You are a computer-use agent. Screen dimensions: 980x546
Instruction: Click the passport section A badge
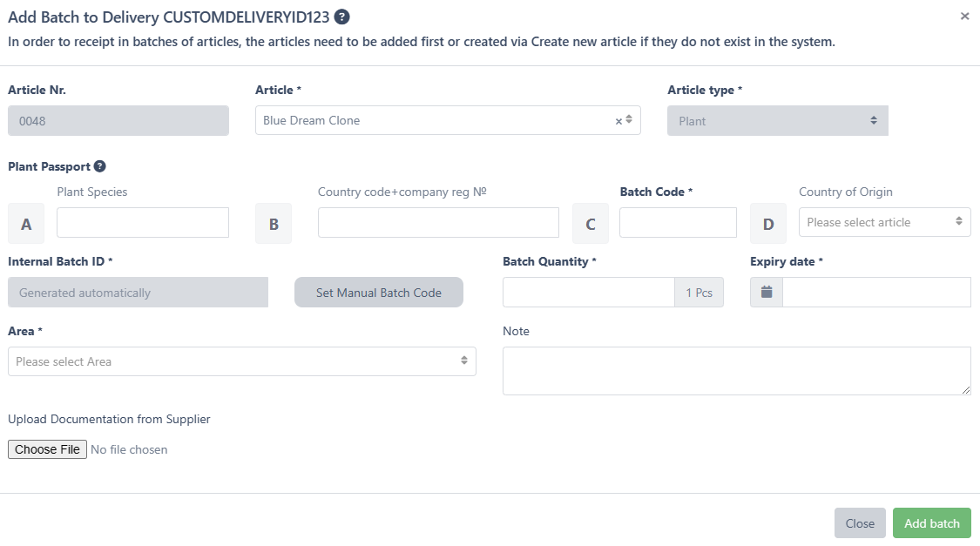(x=26, y=224)
